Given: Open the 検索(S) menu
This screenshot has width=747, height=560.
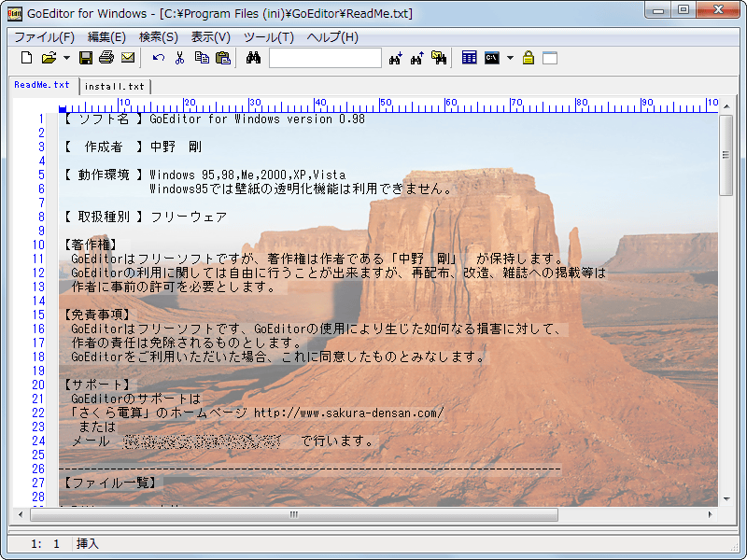Looking at the screenshot, I should click(158, 37).
